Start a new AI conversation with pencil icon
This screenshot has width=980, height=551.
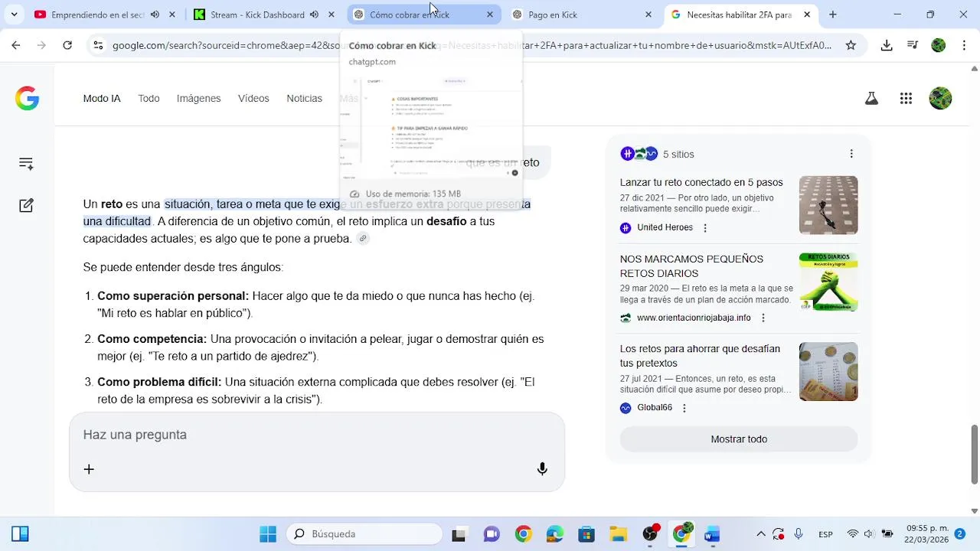26,205
